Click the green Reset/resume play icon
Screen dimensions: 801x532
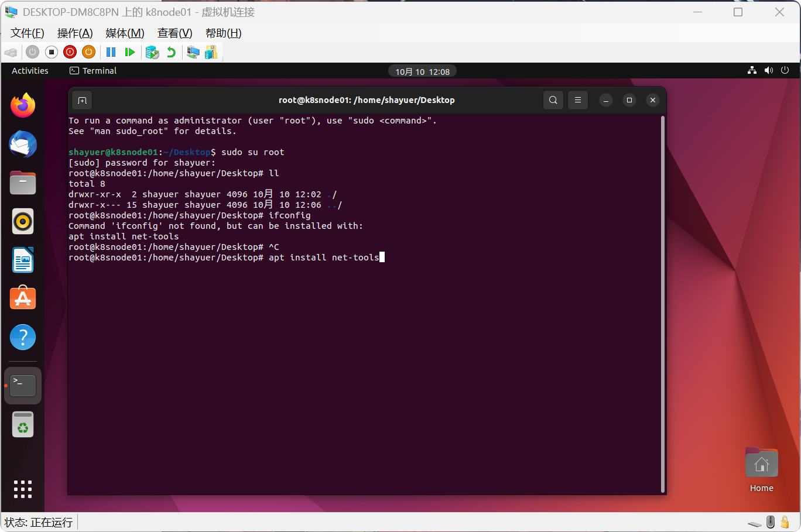[x=130, y=52]
